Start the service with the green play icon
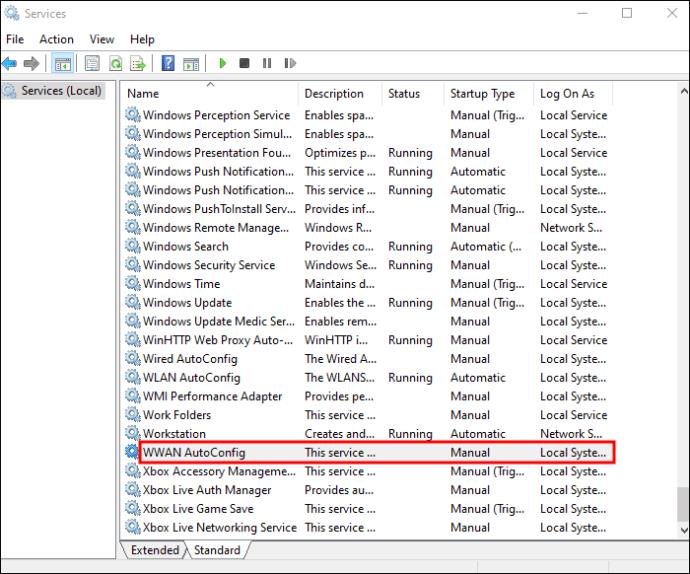The height and width of the screenshot is (574, 690). point(223,63)
